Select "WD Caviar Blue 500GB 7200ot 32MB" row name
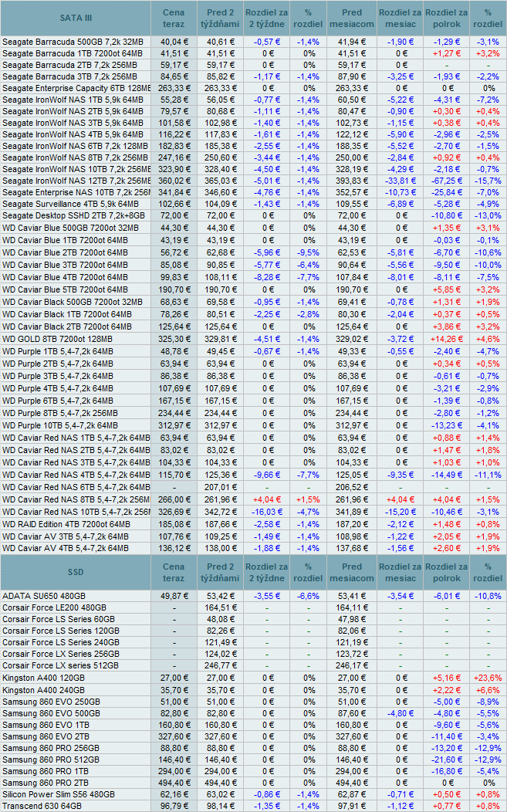Viewport: 507px width, 812px height. [70, 228]
